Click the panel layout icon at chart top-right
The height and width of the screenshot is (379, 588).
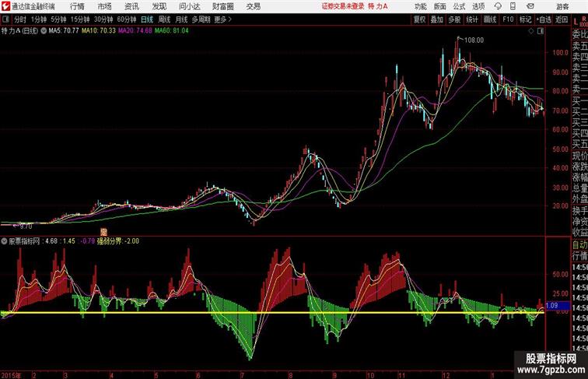[541, 31]
